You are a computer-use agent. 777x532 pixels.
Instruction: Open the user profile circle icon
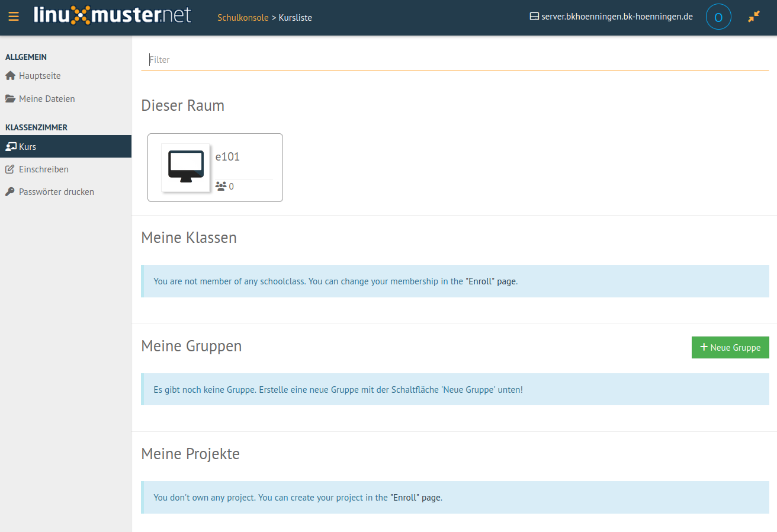coord(718,17)
